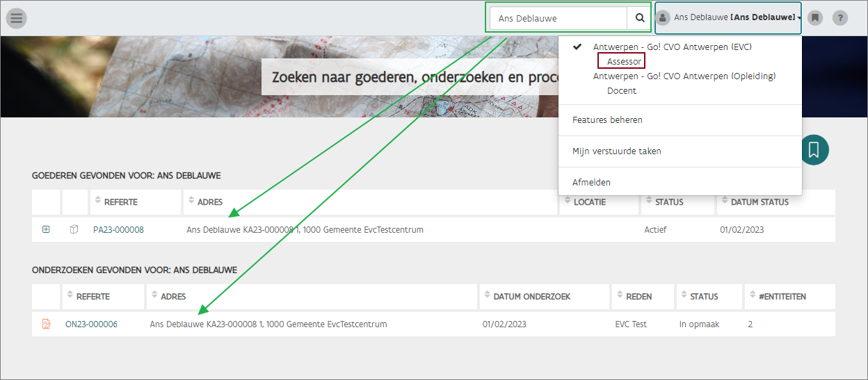Click the edit icon for ON23-000006
868x380 pixels.
tap(47, 324)
